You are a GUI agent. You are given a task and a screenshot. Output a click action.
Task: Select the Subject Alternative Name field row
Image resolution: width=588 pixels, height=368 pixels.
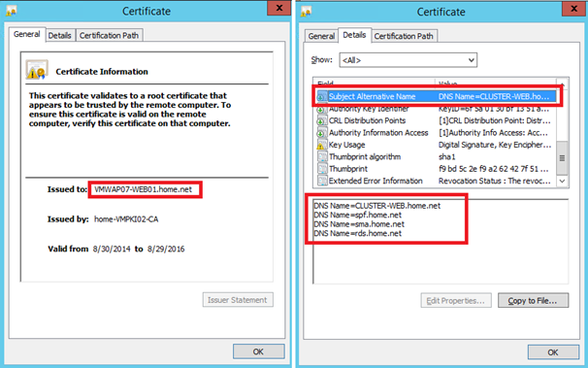[436, 96]
